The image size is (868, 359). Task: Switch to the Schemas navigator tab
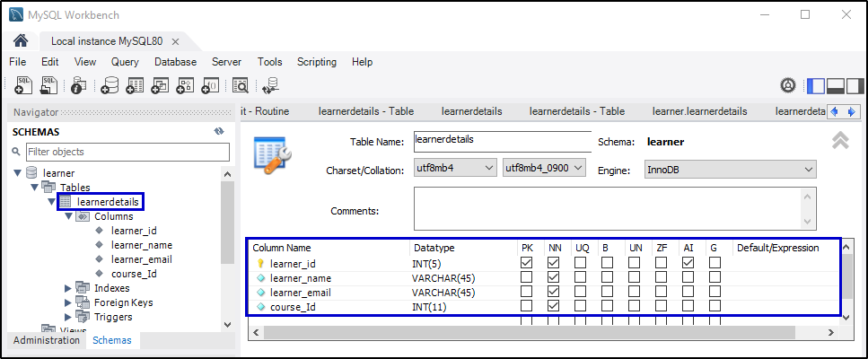[112, 340]
